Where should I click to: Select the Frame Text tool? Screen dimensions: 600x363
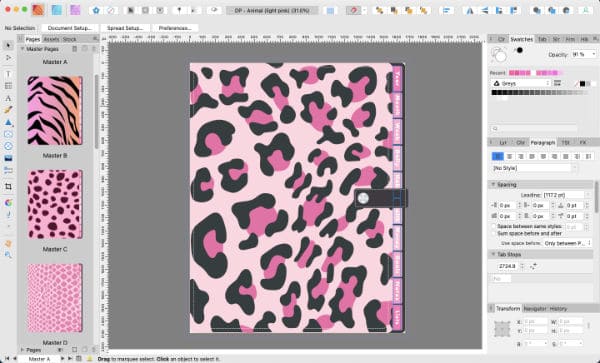click(8, 74)
